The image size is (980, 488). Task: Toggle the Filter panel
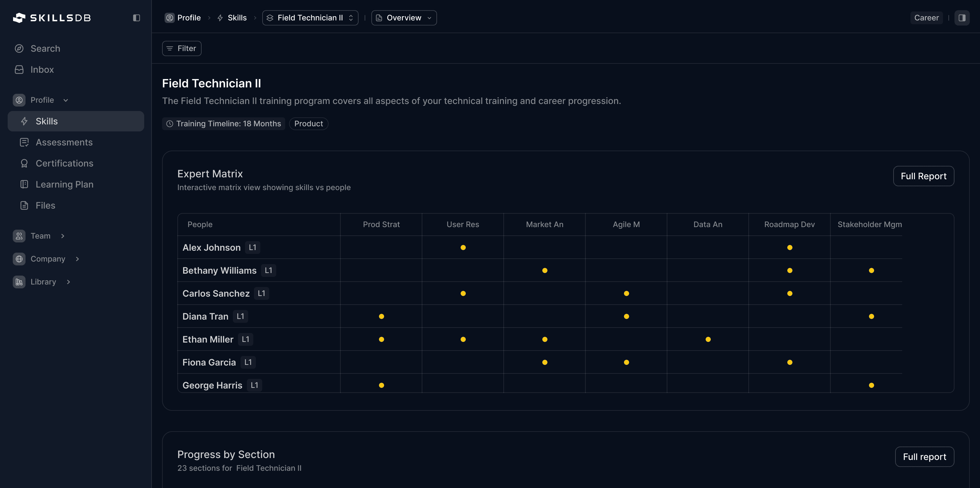click(x=182, y=48)
